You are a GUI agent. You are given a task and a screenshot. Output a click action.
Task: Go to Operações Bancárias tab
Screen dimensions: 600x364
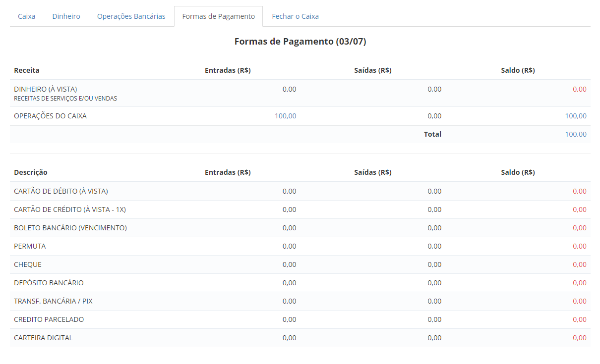[x=131, y=16]
